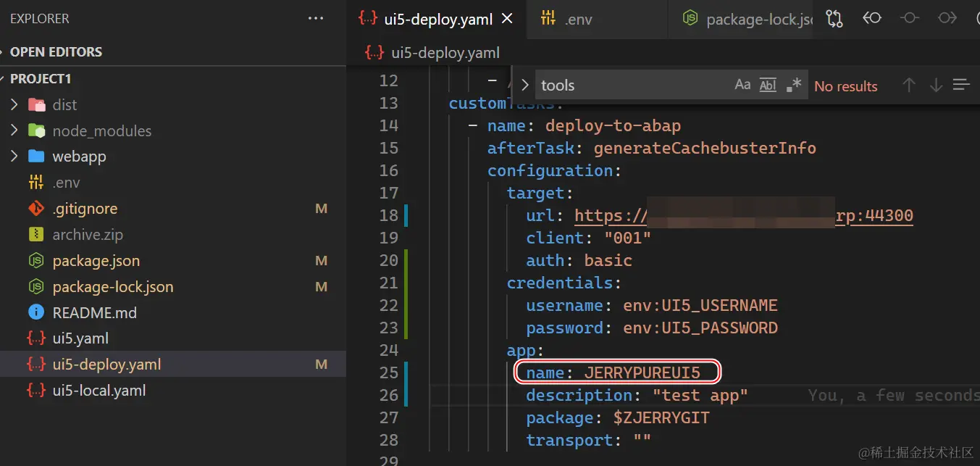Open archive.zip in the Explorer
Image resolution: width=980 pixels, height=466 pixels.
point(173,235)
